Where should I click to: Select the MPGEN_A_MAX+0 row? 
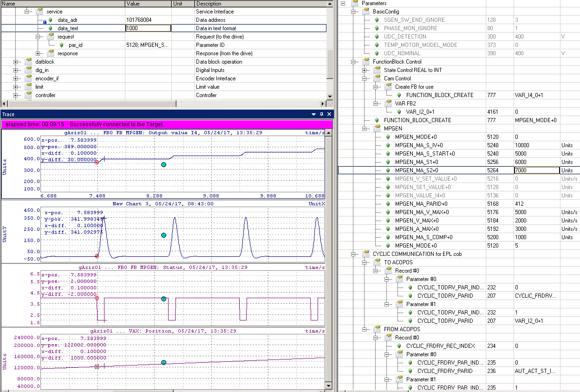[x=459, y=229]
